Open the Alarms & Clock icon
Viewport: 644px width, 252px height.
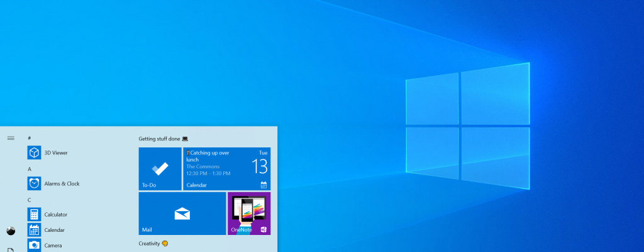[x=34, y=183]
